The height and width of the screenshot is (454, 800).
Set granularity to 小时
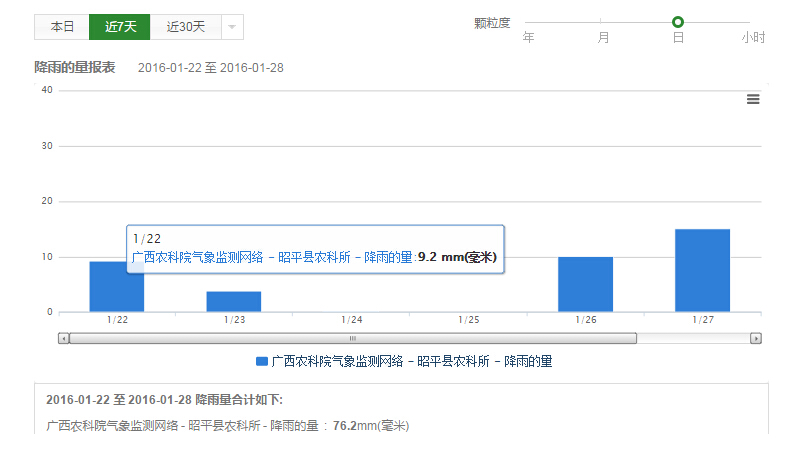click(x=752, y=37)
